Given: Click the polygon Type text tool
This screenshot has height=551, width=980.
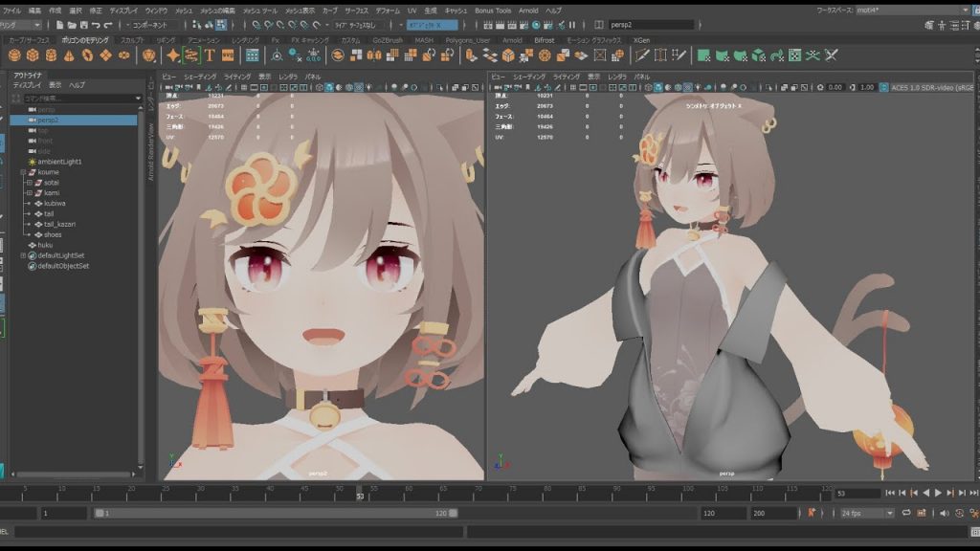Looking at the screenshot, I should click(210, 55).
